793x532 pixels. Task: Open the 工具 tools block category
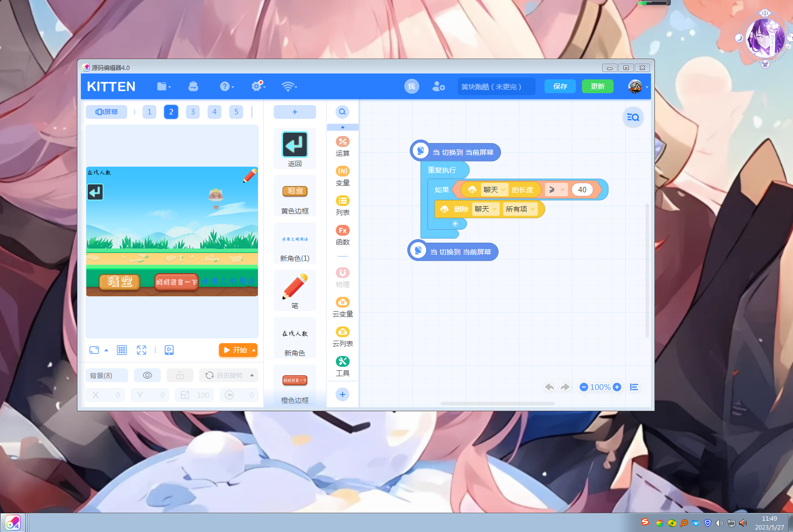(x=343, y=366)
